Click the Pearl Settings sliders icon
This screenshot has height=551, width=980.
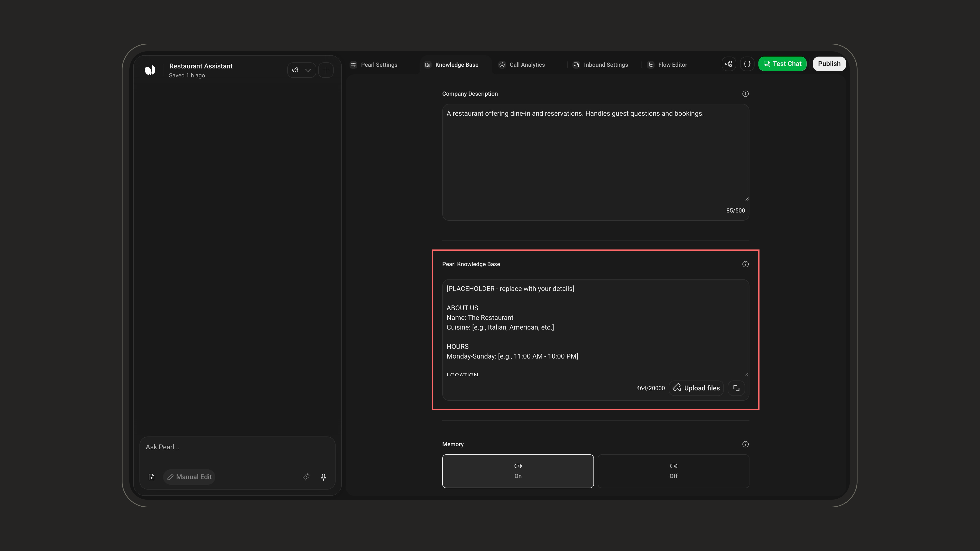[353, 65]
